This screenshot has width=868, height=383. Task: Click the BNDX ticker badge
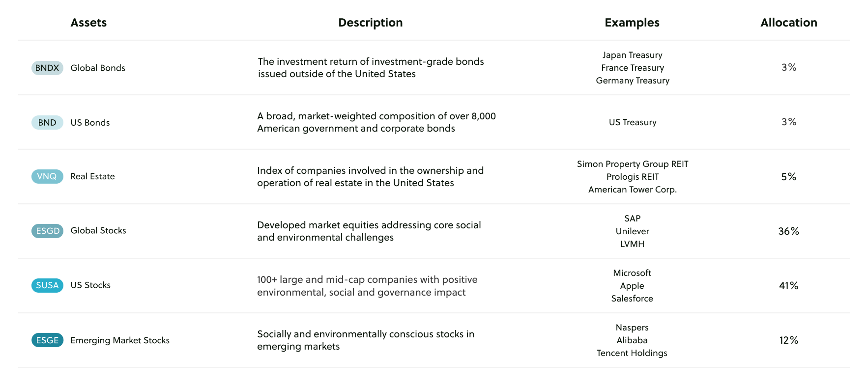pyautogui.click(x=47, y=68)
